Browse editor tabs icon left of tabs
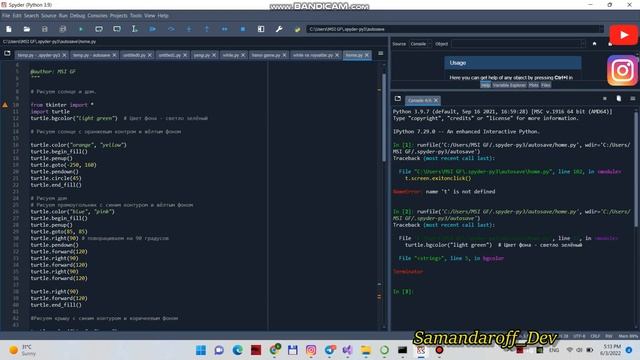This screenshot has height=360, width=640. [7, 54]
